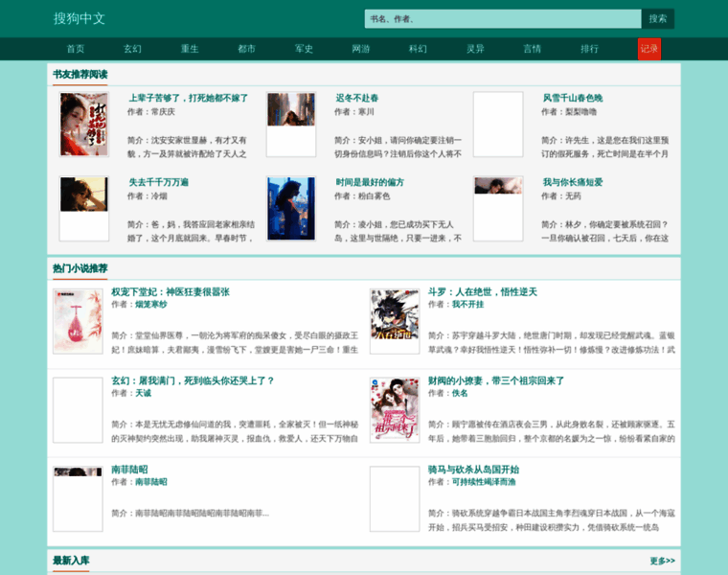Open the 权宠下堂妃 cover thumbnail
728x575 pixels.
tap(78, 321)
